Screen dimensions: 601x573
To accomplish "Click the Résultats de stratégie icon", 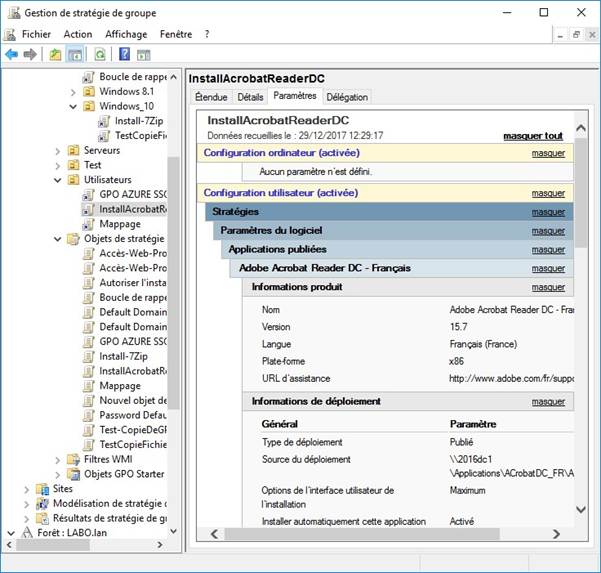I will pos(43,518).
